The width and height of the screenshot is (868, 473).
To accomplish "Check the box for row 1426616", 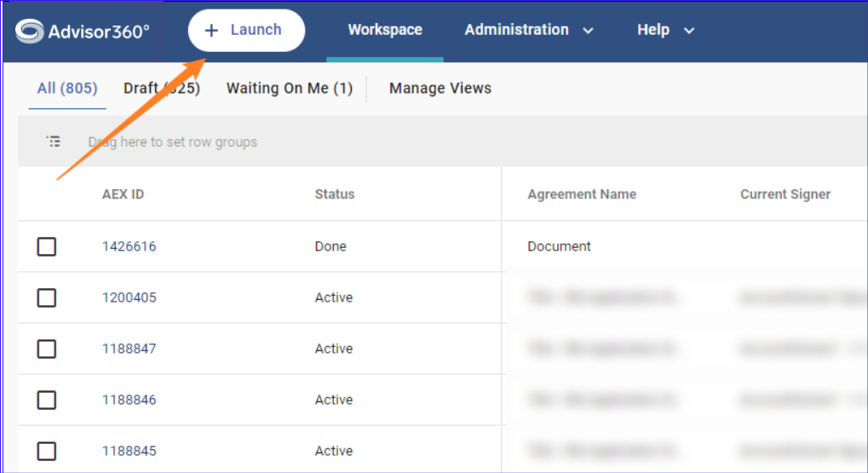I will click(x=47, y=246).
